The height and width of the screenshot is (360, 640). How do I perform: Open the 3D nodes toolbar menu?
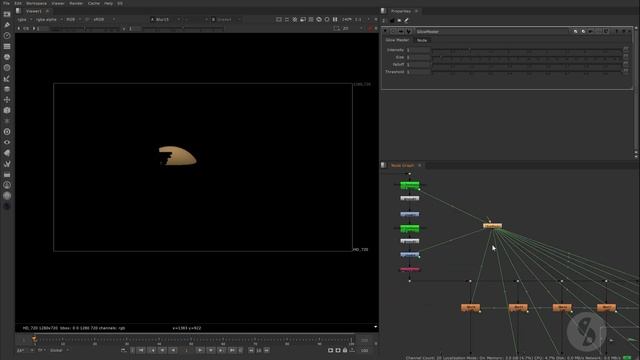pos(7,110)
